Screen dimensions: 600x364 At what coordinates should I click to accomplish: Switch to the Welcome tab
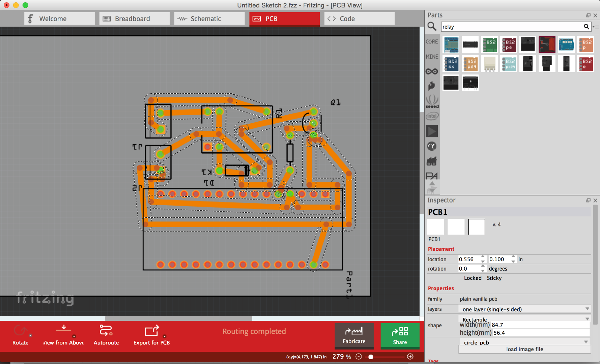[x=60, y=19]
